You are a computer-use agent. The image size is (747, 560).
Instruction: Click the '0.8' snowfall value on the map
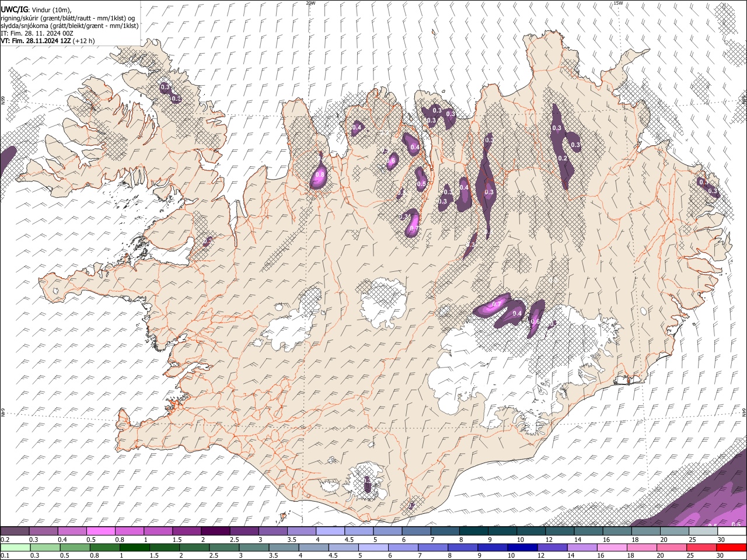tap(319, 174)
